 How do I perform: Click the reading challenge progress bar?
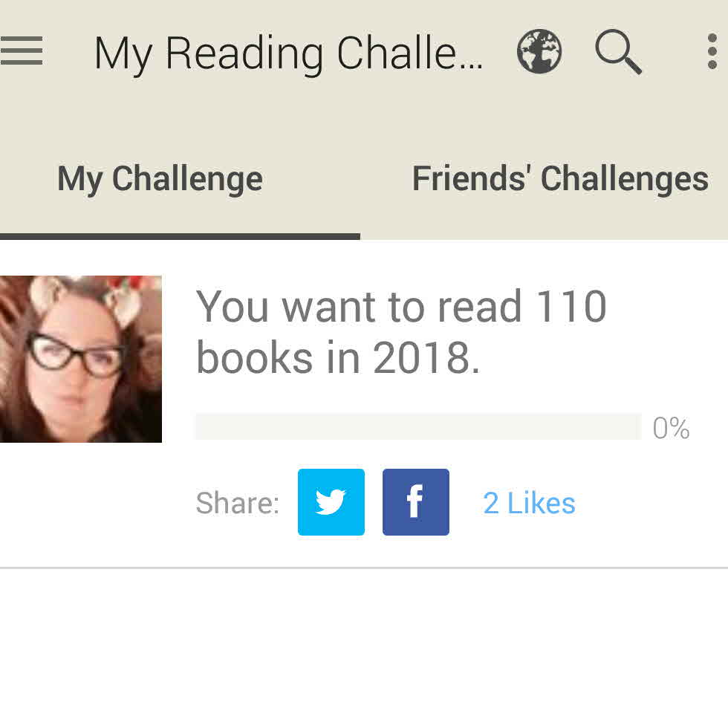point(417,427)
